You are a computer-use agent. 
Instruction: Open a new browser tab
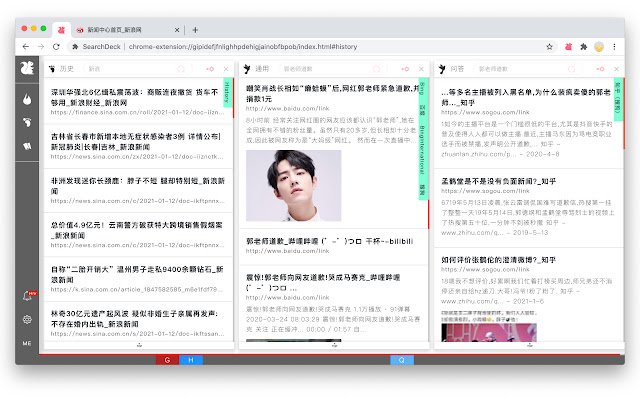195,30
